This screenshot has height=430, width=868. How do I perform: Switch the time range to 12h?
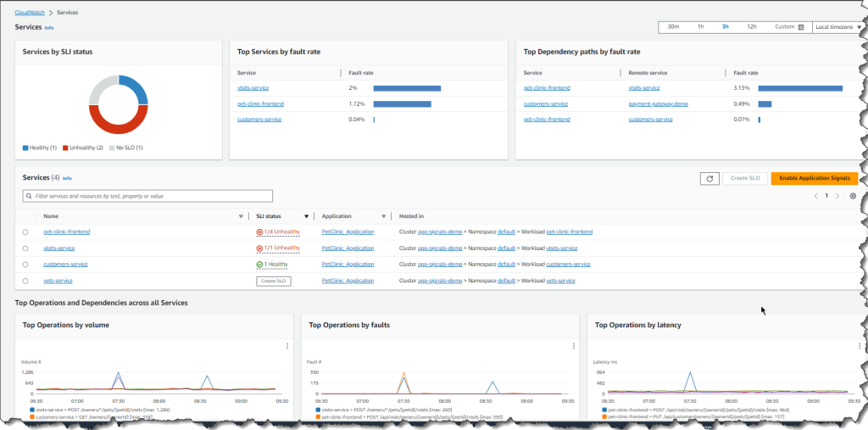[x=752, y=26]
